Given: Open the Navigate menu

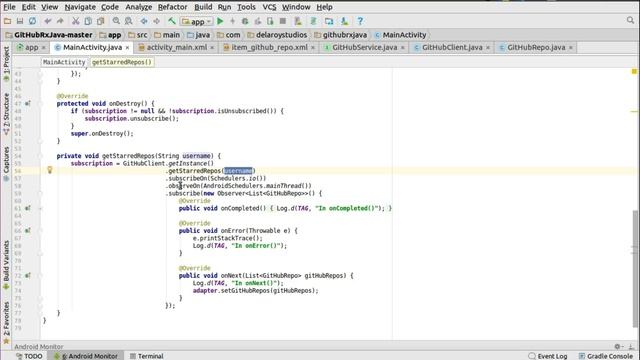Looking at the screenshot, I should click(80, 7).
